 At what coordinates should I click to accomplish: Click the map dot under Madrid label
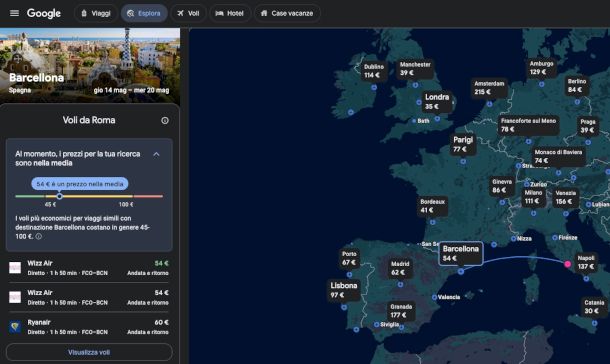[x=400, y=285]
